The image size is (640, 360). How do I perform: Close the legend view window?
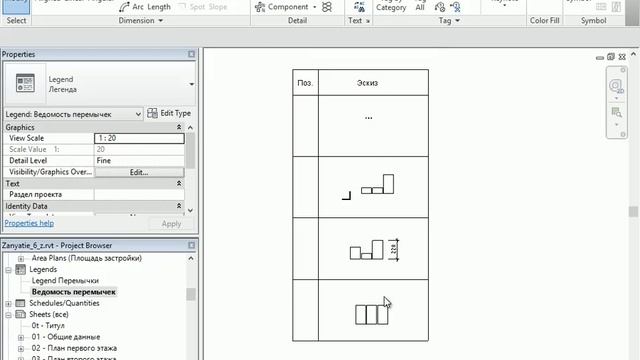tap(622, 57)
